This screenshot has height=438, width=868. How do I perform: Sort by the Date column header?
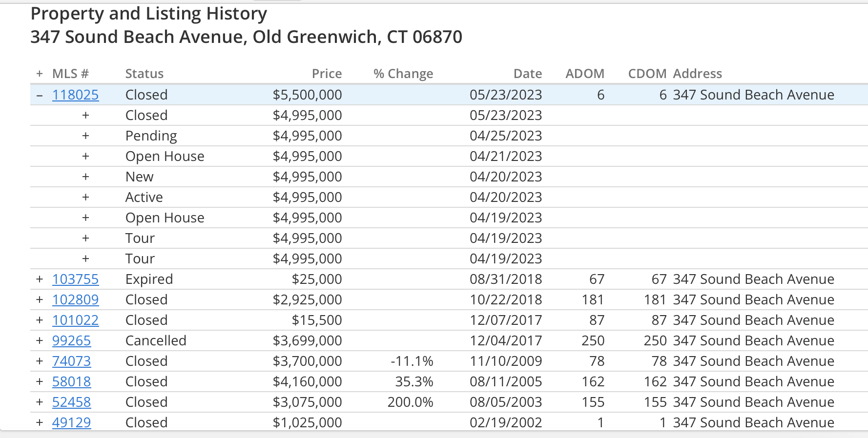tap(527, 74)
